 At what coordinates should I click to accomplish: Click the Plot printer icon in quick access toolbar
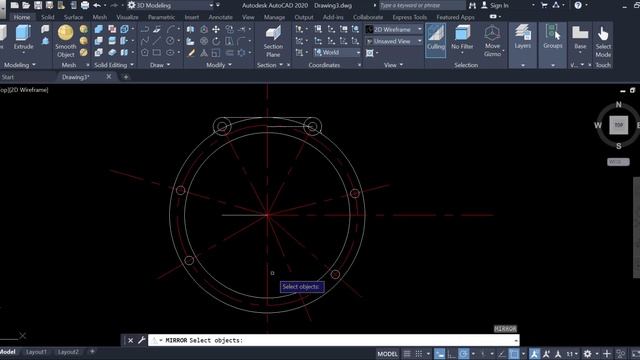(85, 5)
